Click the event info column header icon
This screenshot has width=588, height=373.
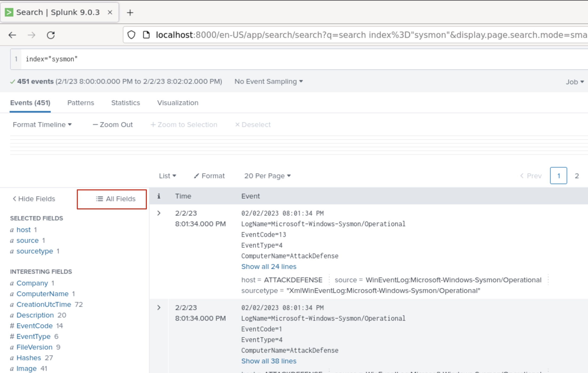[159, 196]
